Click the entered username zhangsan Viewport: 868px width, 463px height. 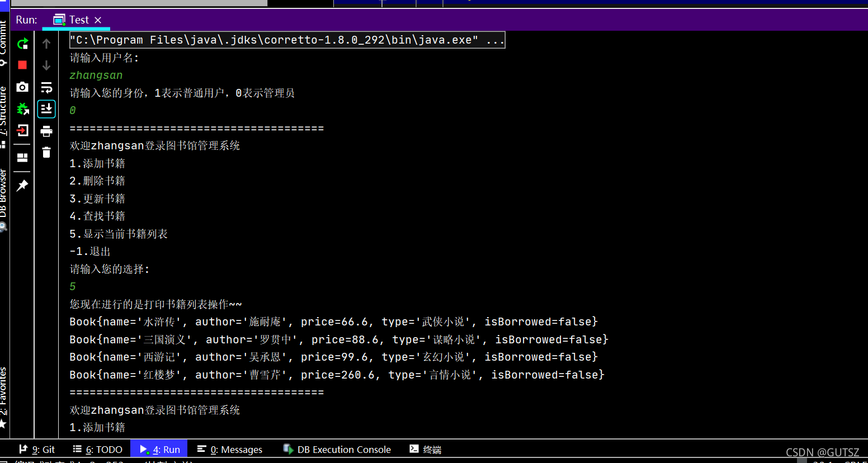96,75
